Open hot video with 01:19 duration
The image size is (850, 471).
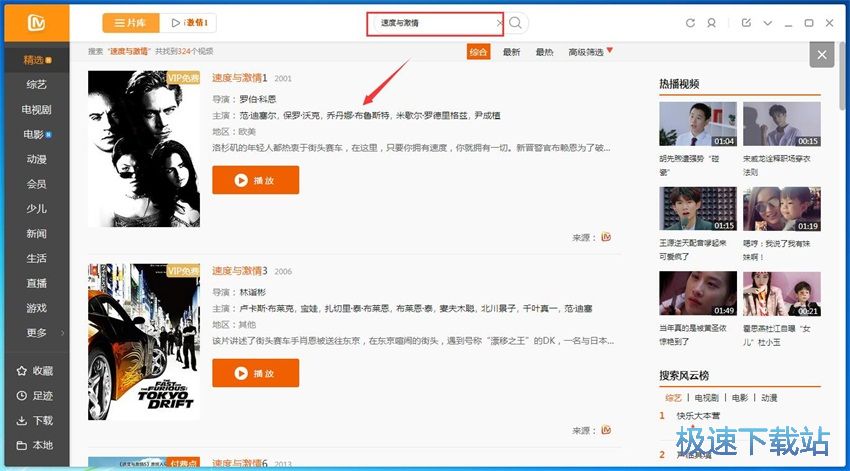click(782, 209)
